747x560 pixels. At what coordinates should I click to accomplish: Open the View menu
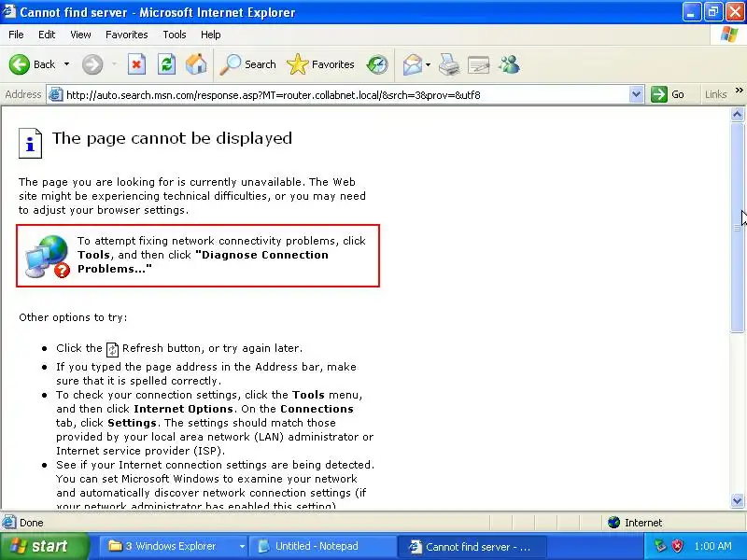coord(80,35)
